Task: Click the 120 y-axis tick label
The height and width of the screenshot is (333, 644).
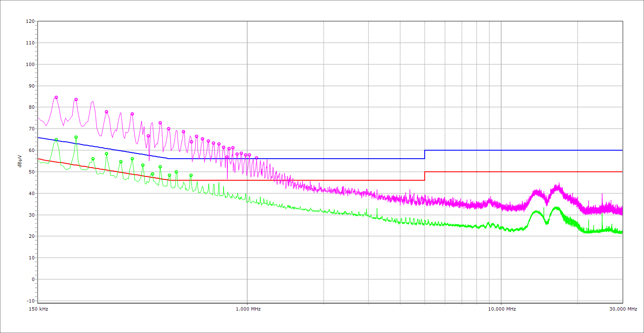Action: click(x=30, y=21)
